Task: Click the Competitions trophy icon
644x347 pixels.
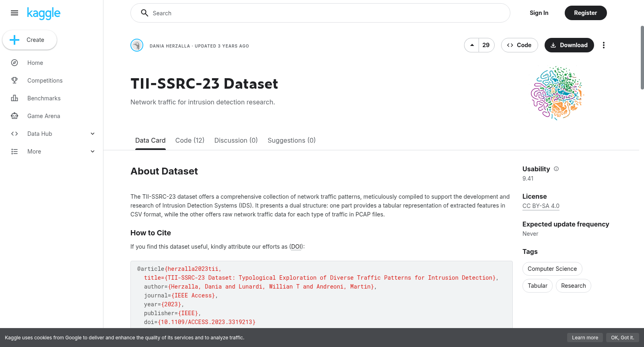Action: click(14, 81)
